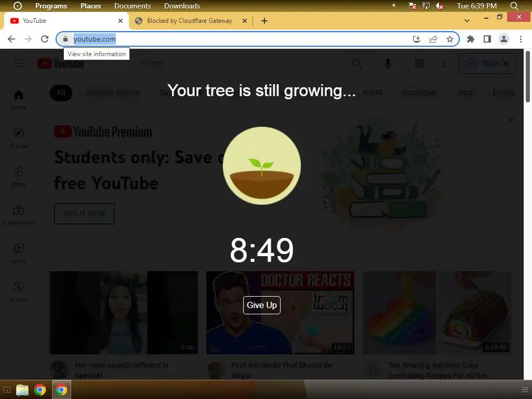Click the Give Up button
The image size is (532, 399).
point(262,305)
